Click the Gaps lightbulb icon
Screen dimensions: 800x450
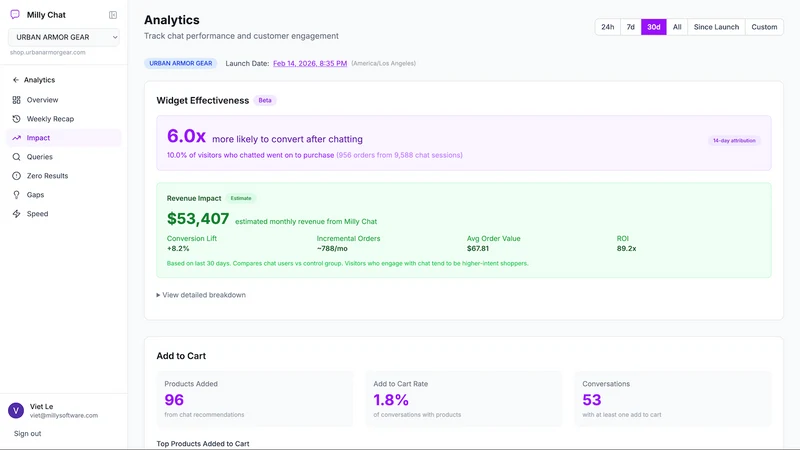coord(16,195)
